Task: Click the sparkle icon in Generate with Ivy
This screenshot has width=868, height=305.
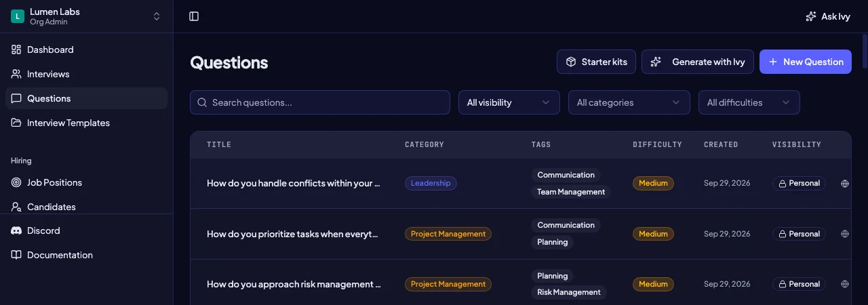Action: coord(656,62)
